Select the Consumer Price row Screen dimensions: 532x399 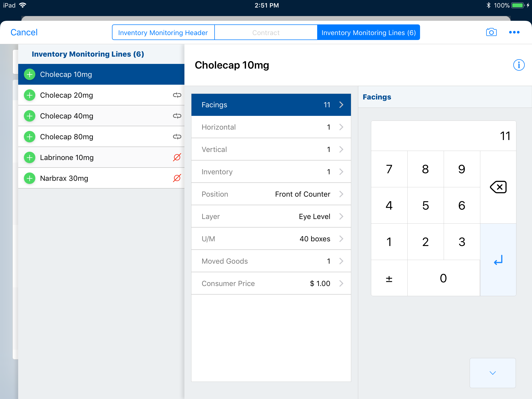pyautogui.click(x=271, y=283)
